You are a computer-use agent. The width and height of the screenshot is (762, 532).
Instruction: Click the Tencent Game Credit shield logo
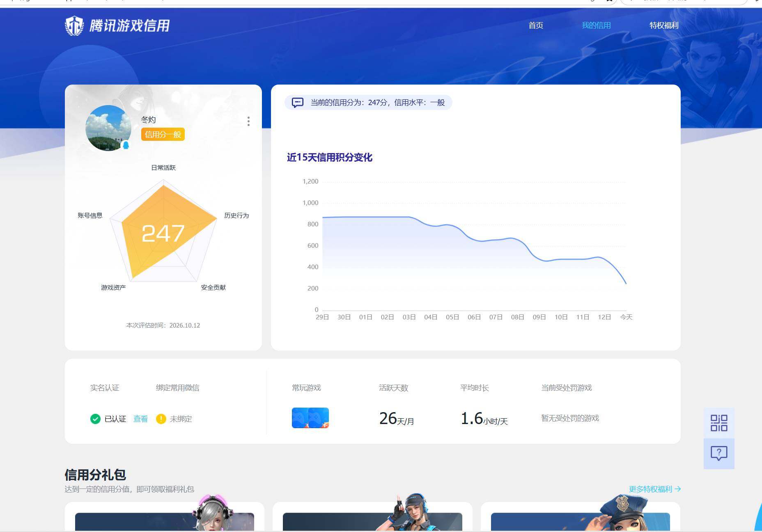(74, 25)
